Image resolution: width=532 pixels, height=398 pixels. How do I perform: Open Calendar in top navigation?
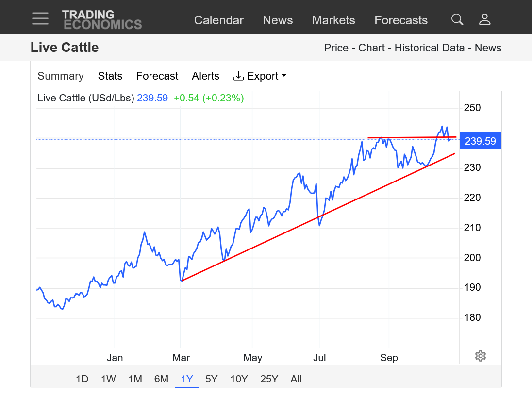click(218, 20)
